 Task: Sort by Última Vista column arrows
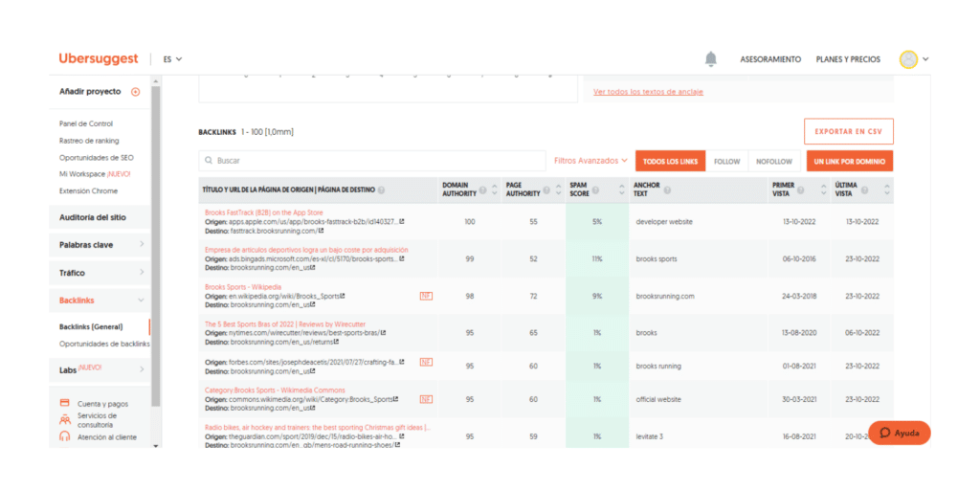pos(887,190)
